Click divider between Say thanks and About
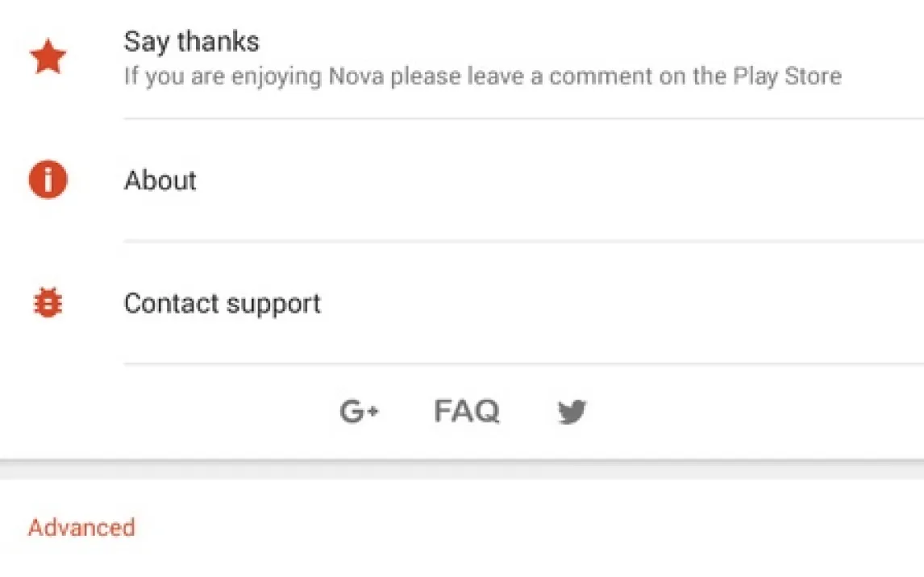 (522, 118)
